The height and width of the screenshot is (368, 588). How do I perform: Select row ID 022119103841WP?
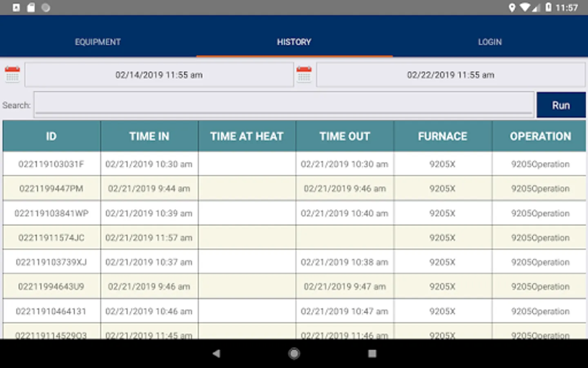[x=51, y=213]
